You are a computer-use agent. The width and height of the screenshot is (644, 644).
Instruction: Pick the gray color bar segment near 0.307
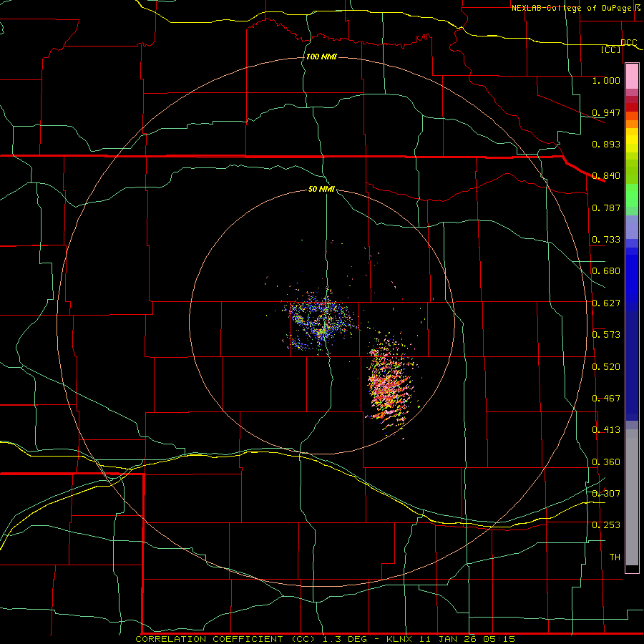632,497
